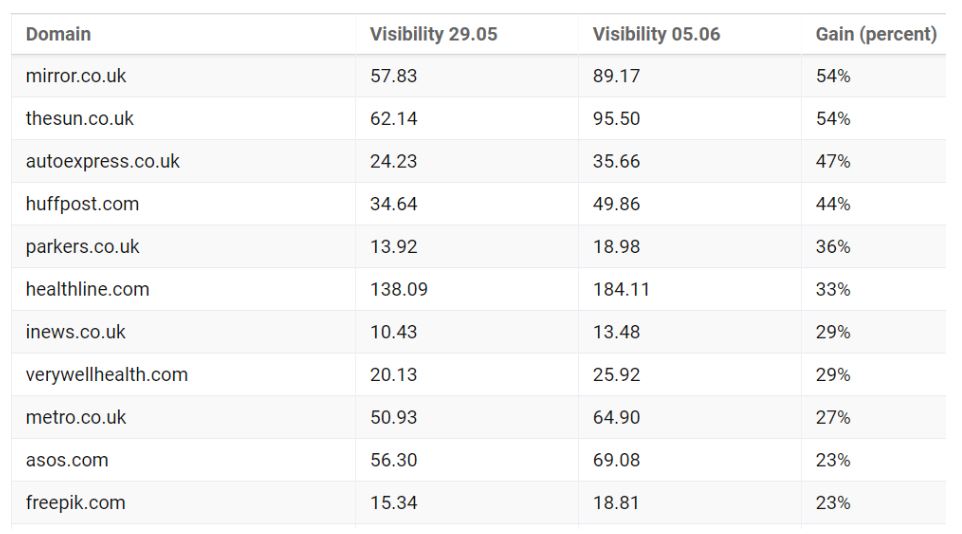Screen dimensions: 962x534
Task: Open the freepik.com domain entry
Action: click(x=75, y=502)
